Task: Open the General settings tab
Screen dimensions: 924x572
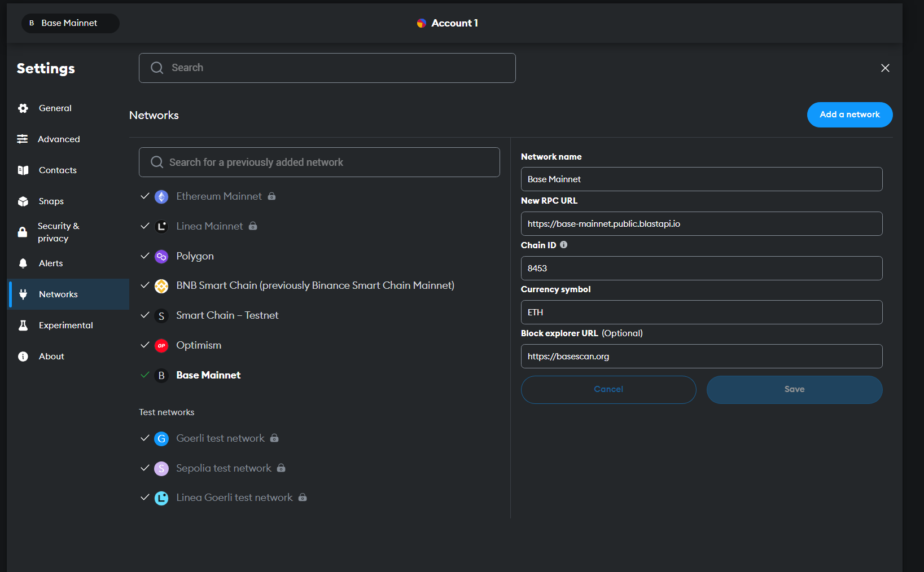Action: tap(55, 108)
